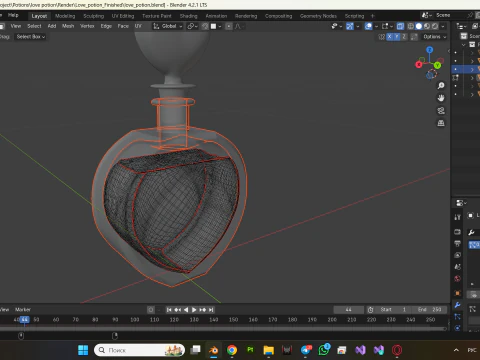The height and width of the screenshot is (360, 480).
Task: Click the current frame field showing 44
Action: click(349, 310)
